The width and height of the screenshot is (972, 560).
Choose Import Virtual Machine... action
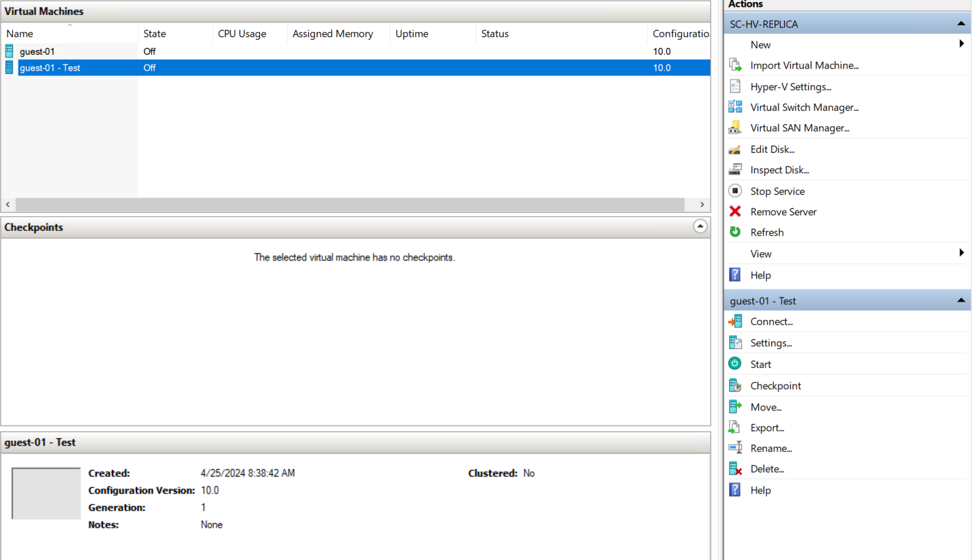point(805,65)
